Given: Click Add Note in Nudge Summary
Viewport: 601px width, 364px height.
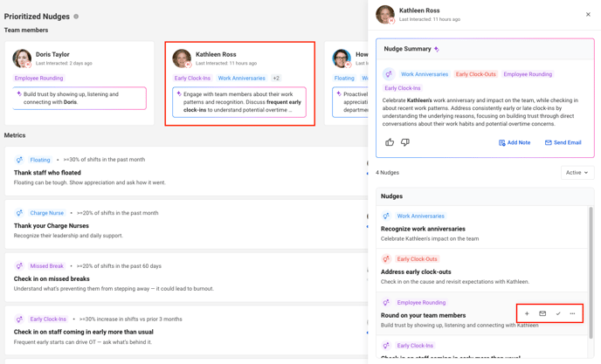Looking at the screenshot, I should (515, 142).
